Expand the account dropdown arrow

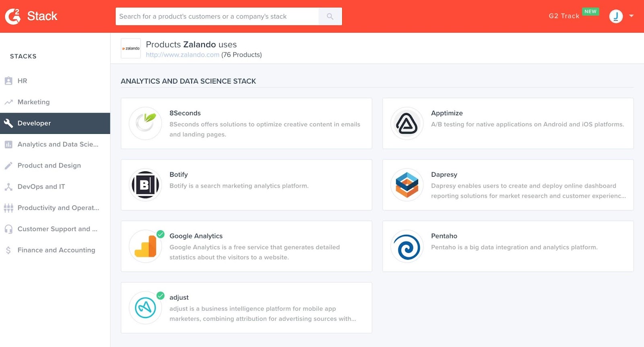(x=632, y=16)
